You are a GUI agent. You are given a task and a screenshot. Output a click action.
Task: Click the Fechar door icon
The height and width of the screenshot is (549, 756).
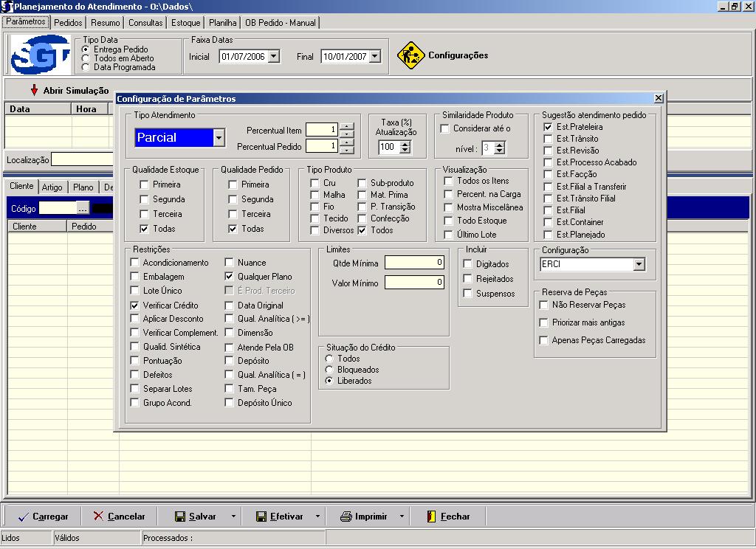431,517
